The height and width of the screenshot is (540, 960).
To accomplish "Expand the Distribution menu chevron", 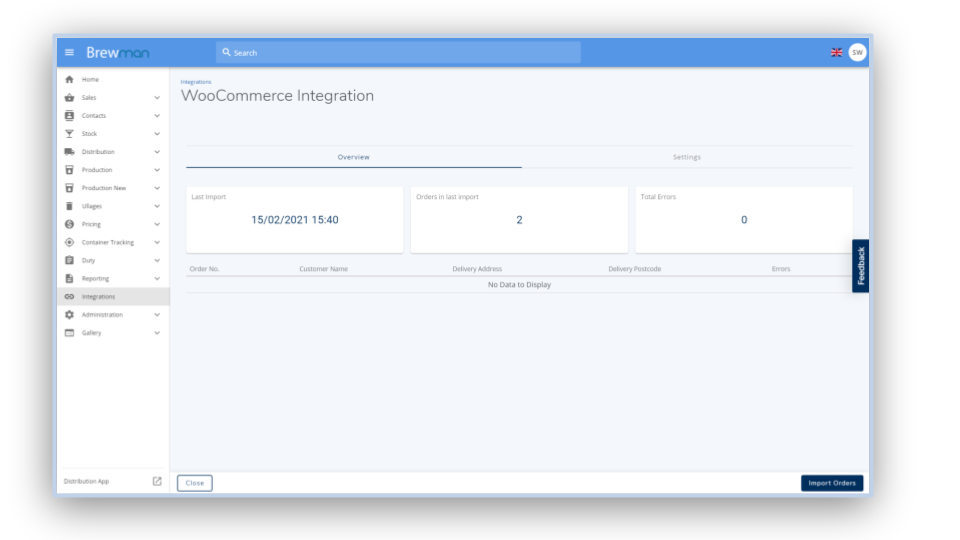I will point(157,152).
